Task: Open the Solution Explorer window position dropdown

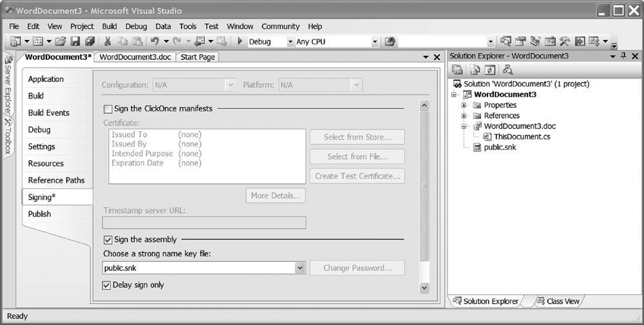Action: [613, 56]
